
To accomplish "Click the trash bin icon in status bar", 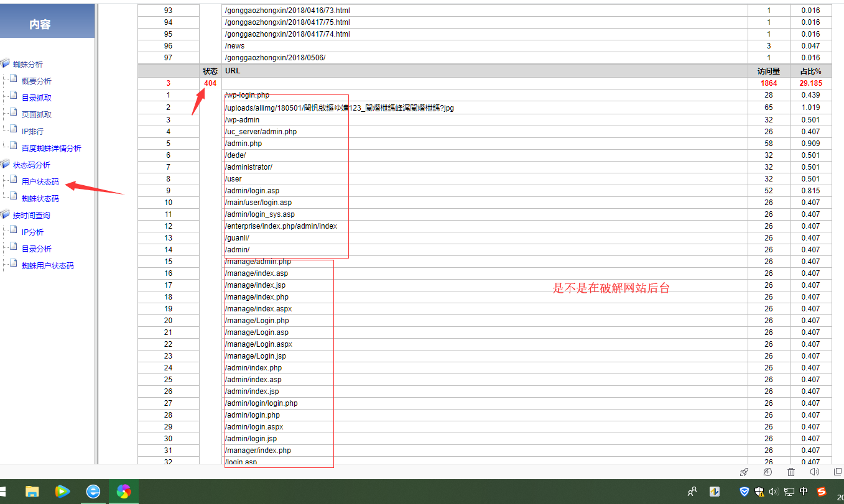I will [791, 472].
